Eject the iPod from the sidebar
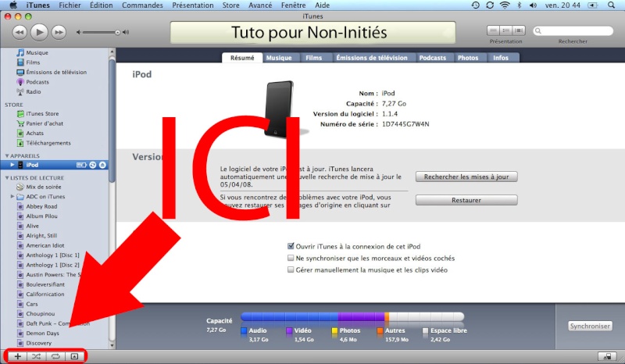The width and height of the screenshot is (625, 364). [x=102, y=165]
